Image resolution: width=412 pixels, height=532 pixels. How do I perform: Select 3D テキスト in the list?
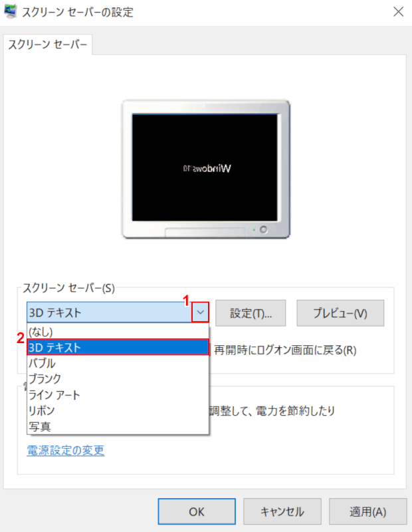(x=118, y=347)
